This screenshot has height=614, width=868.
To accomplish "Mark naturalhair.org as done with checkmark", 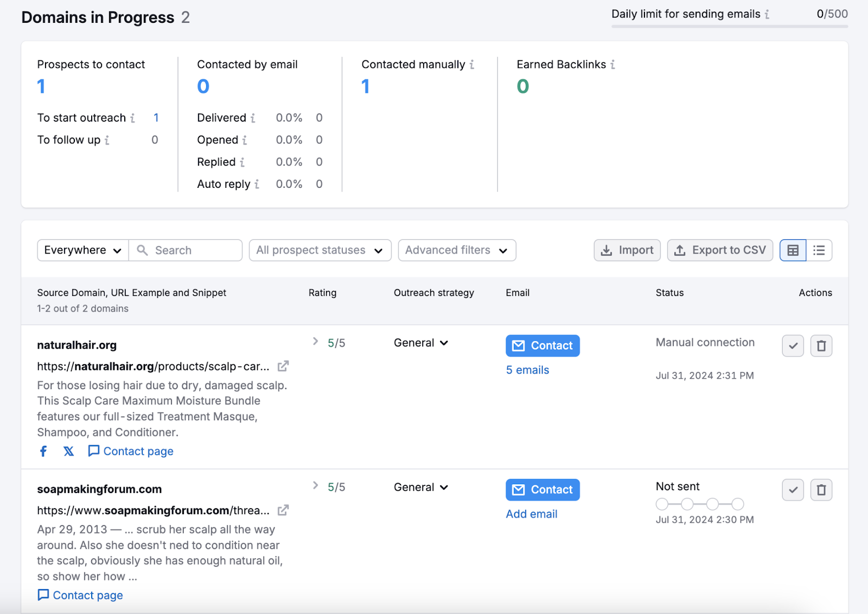I will 793,346.
